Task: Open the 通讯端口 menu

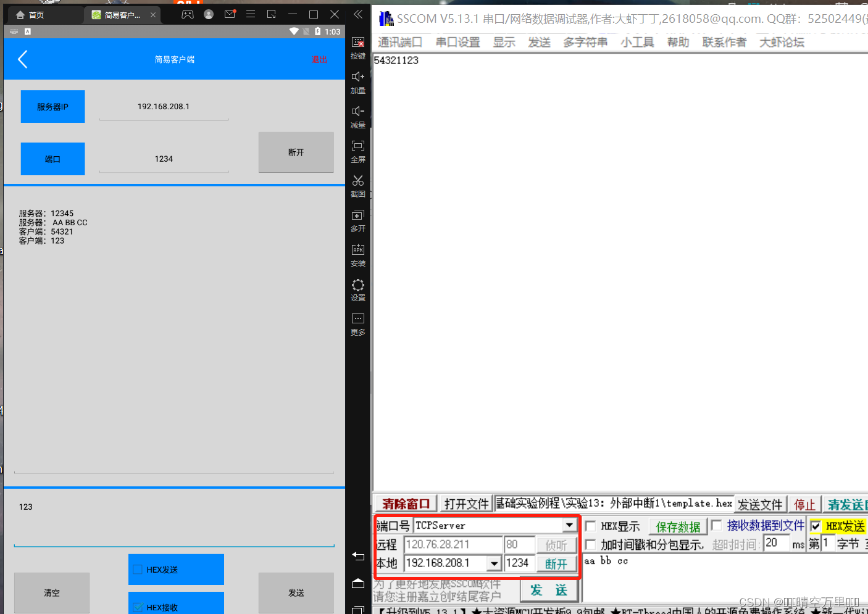Action: click(x=400, y=42)
